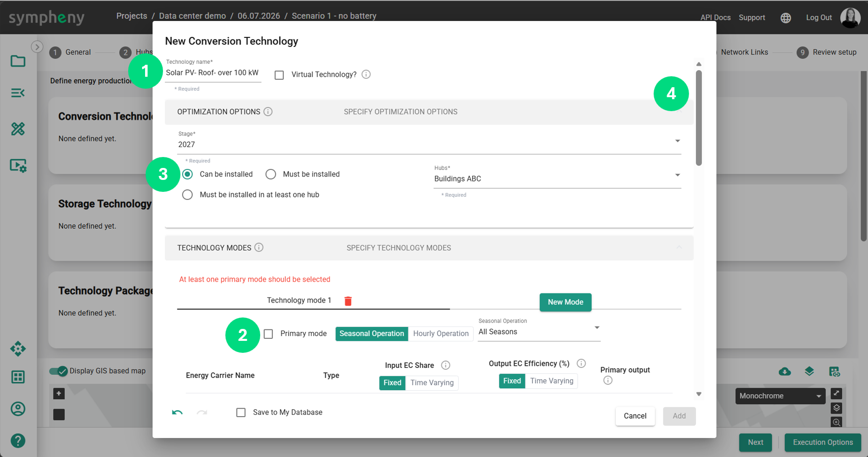Collapse the Optimization Options section header

pyautogui.click(x=429, y=112)
